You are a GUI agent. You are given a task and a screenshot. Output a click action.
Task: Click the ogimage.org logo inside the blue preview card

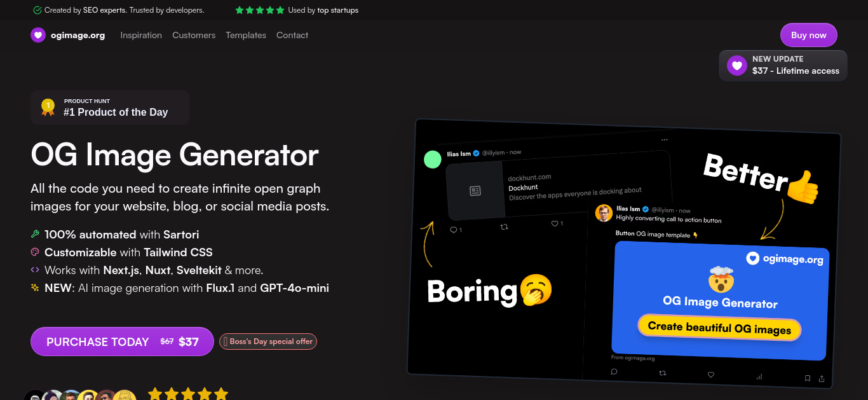(x=784, y=259)
